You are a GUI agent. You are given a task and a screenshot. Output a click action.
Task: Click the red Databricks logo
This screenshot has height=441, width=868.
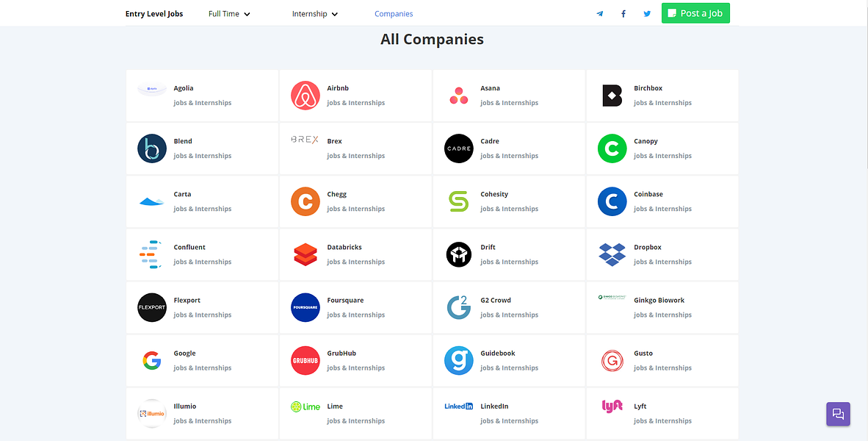[305, 255]
